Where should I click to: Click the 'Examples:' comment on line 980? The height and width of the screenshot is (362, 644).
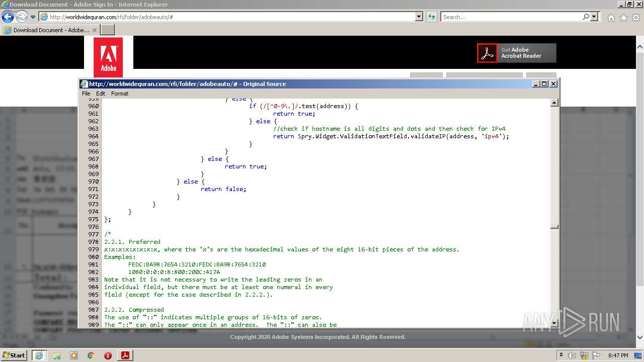[120, 257]
